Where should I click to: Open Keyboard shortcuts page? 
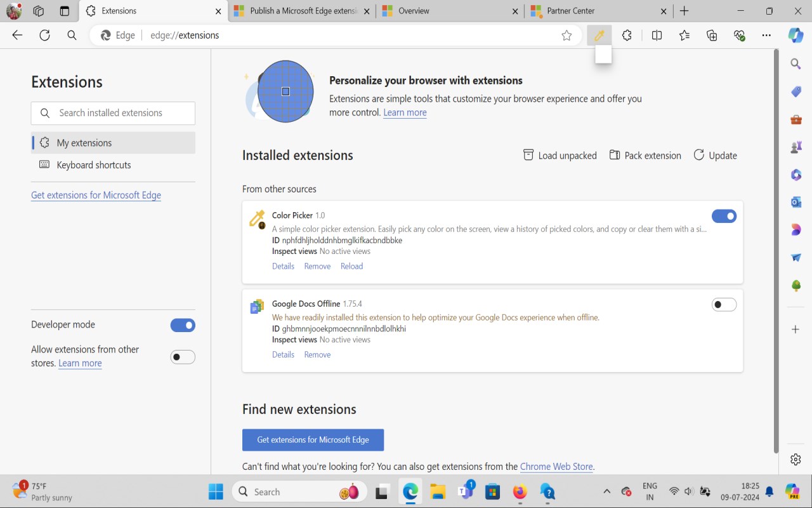tap(113, 165)
